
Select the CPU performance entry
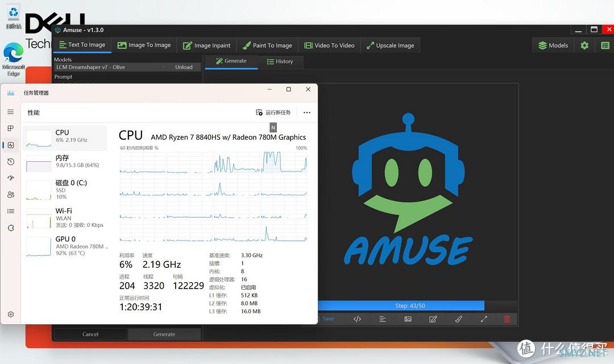(x=65, y=138)
